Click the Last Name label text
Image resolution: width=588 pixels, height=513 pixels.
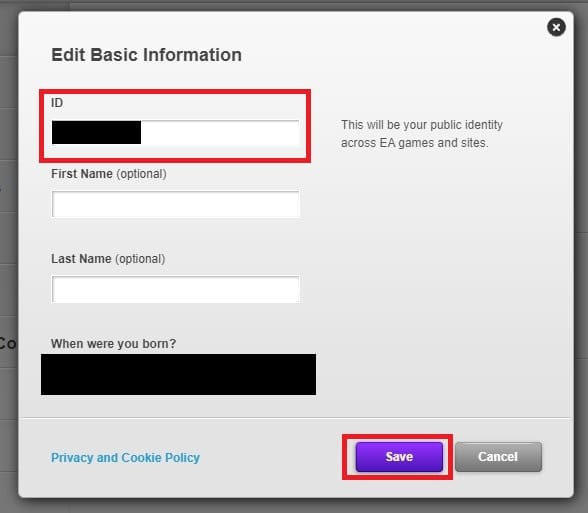pos(81,259)
